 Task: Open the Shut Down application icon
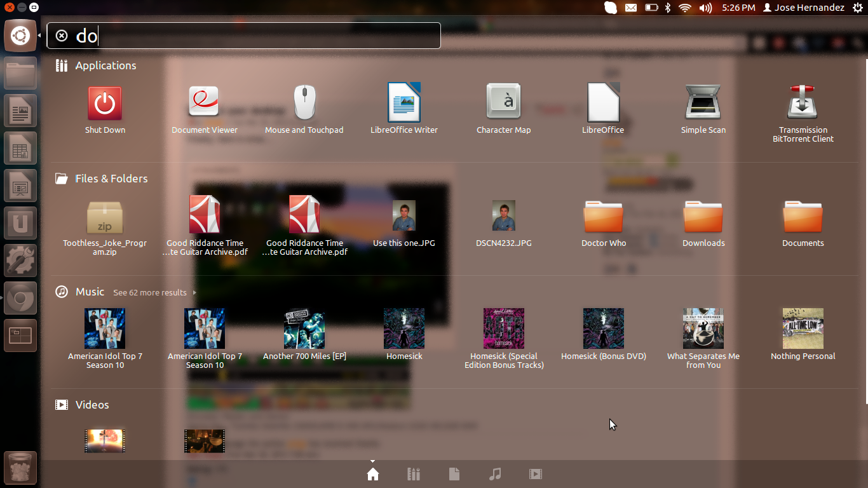point(105,104)
